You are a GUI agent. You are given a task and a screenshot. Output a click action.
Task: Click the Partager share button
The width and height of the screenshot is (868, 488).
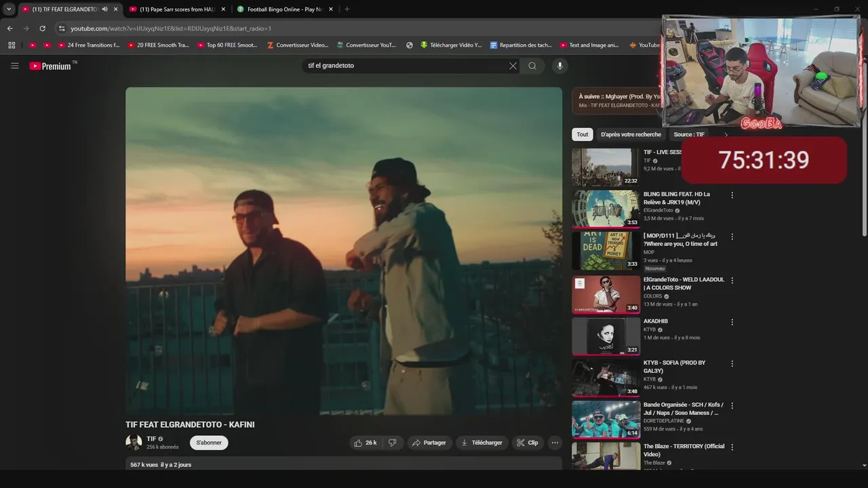[429, 443]
